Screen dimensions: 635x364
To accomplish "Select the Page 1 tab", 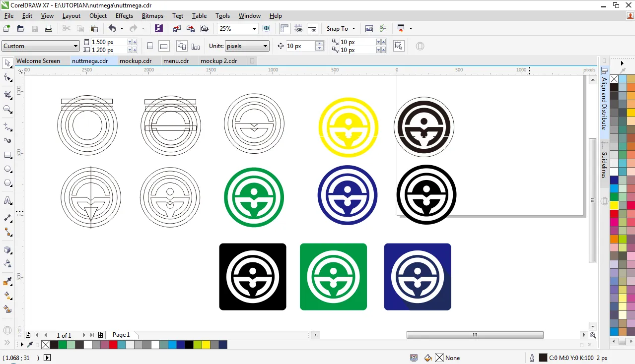I will pos(121,335).
